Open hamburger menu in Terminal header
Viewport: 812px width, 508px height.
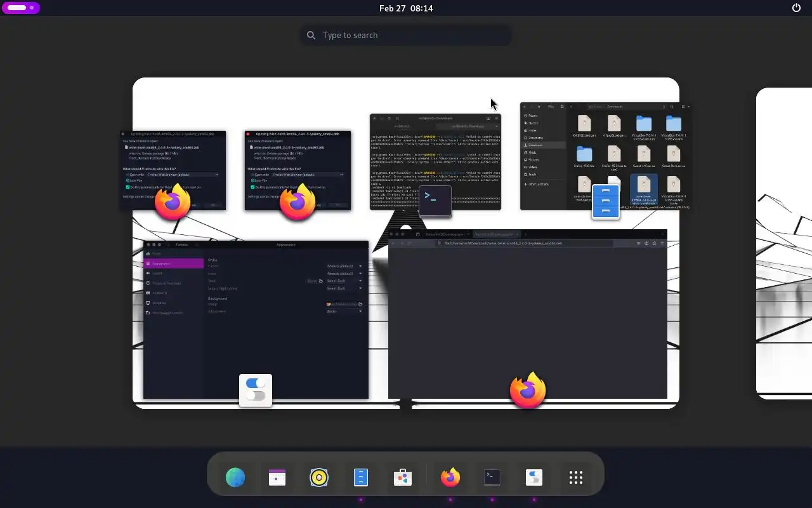pos(497,118)
